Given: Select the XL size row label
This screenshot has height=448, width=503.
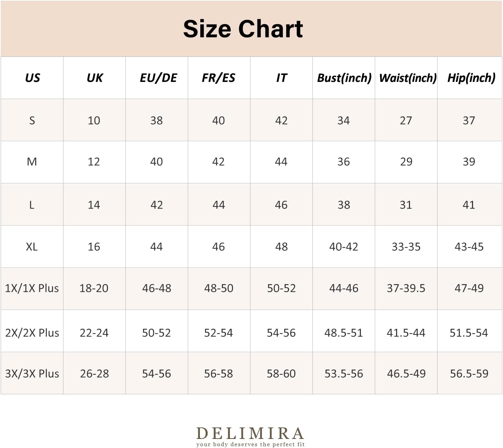Looking at the screenshot, I should point(32,247).
